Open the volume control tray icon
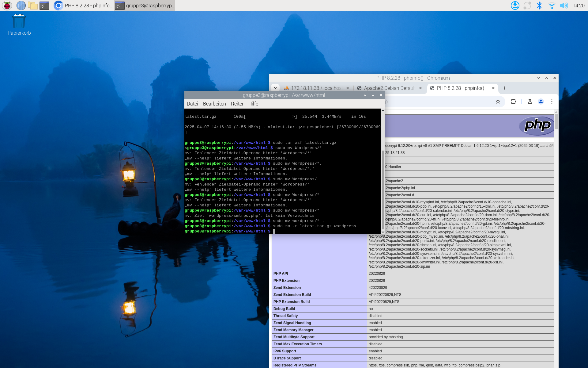The width and height of the screenshot is (588, 368). coord(564,6)
